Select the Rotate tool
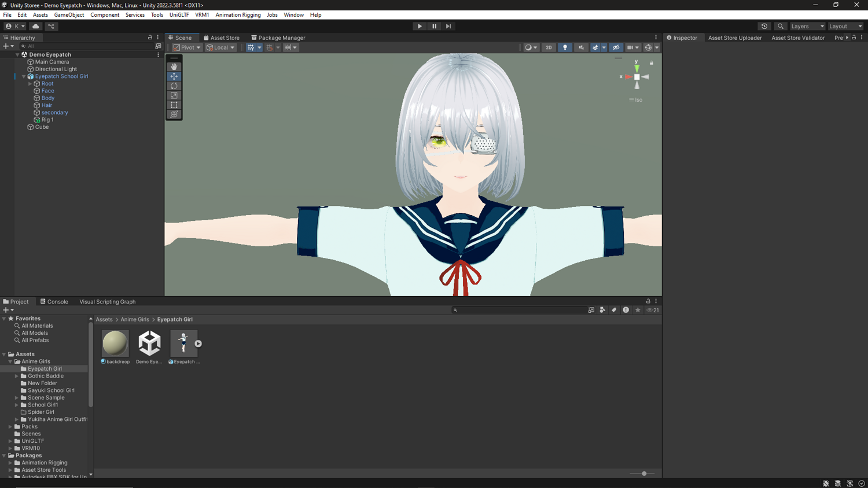 pyautogui.click(x=174, y=86)
